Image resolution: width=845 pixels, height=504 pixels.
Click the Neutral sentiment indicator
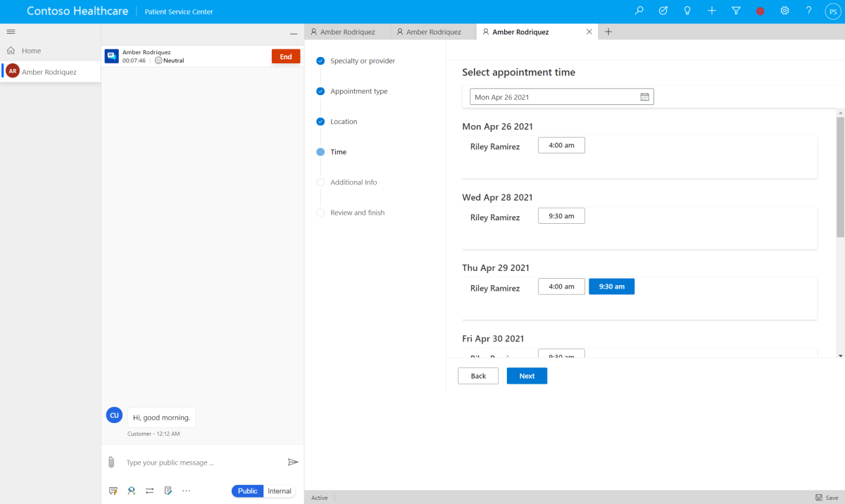click(x=169, y=61)
